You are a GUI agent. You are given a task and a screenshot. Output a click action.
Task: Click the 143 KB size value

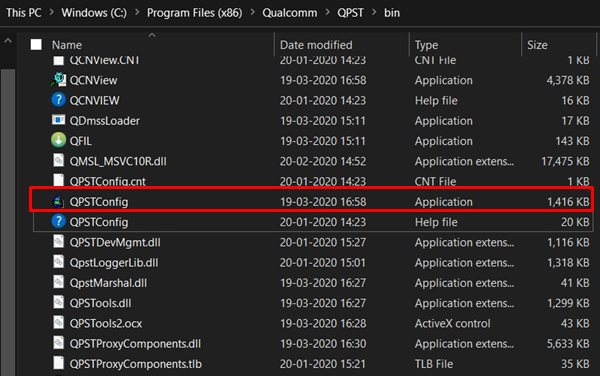(572, 141)
